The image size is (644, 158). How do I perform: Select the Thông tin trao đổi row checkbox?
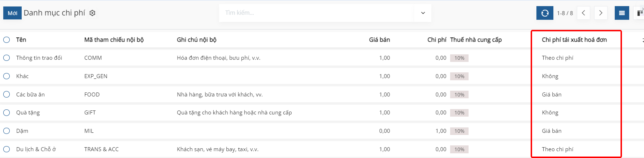pos(6,58)
